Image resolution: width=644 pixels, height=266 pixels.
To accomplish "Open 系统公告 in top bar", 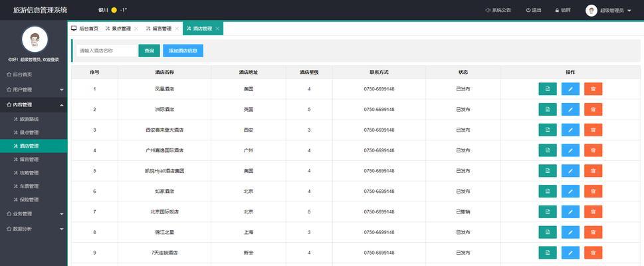I will pyautogui.click(x=498, y=10).
